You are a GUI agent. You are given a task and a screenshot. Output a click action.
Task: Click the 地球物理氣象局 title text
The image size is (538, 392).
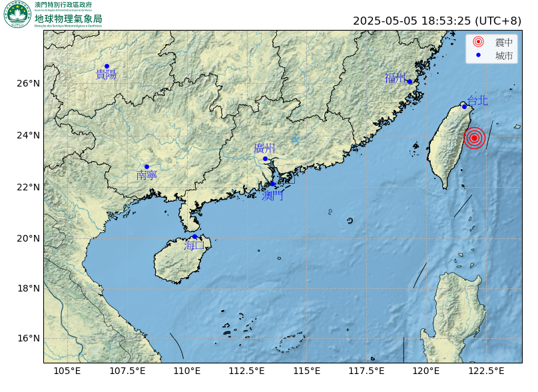69,18
